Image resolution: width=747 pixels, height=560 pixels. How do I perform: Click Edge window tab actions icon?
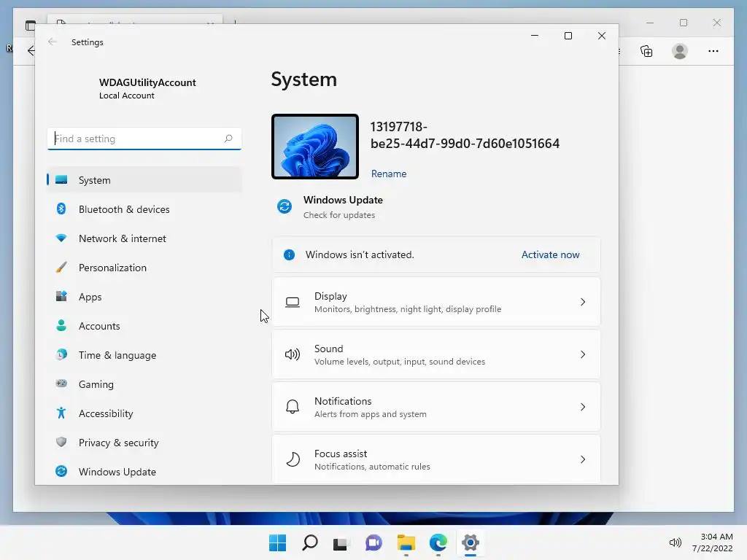point(31,26)
